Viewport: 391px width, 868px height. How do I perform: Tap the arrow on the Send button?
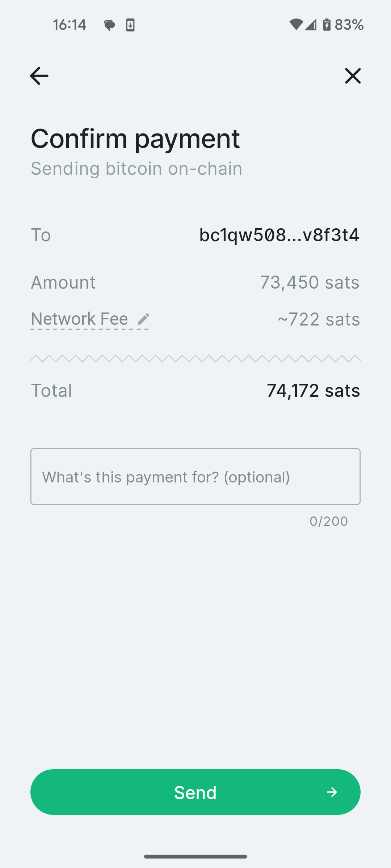point(332,792)
